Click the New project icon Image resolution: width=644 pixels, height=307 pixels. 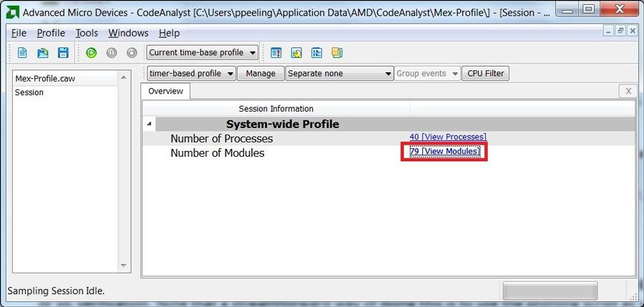pos(22,52)
